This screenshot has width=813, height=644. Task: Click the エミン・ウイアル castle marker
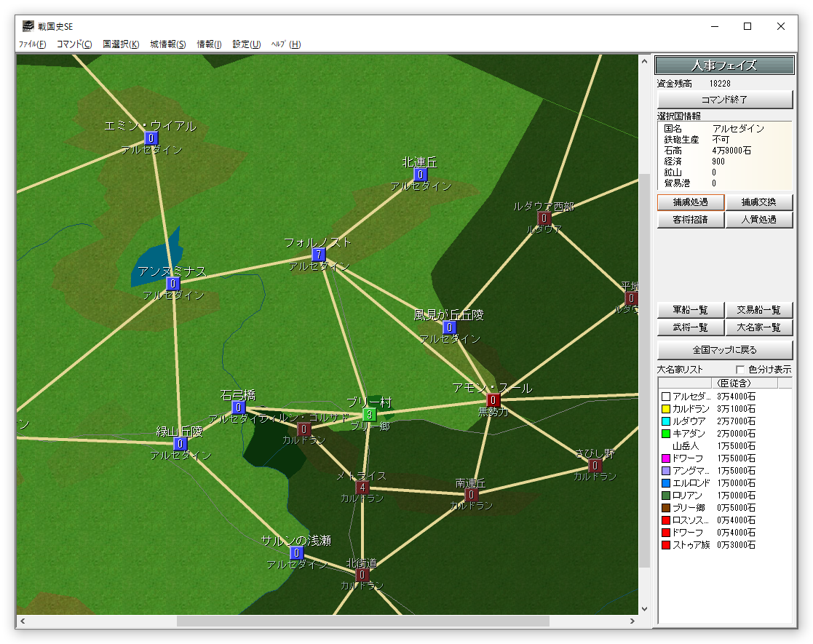[151, 138]
